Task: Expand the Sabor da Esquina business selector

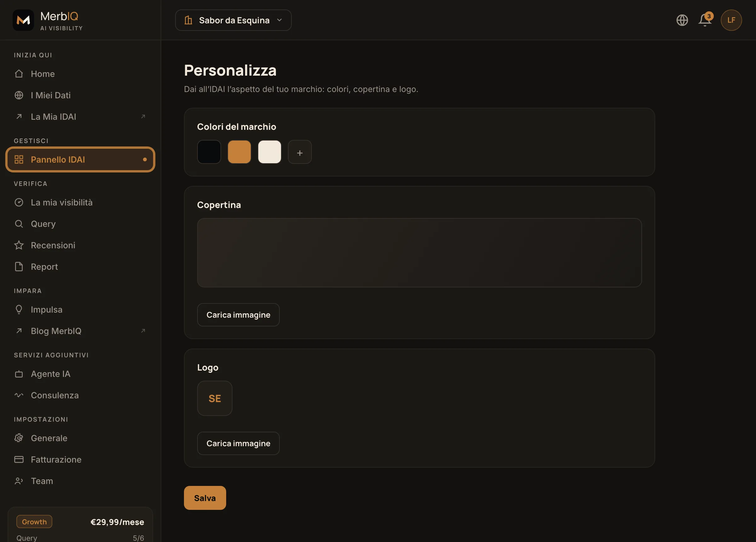Action: (x=233, y=20)
